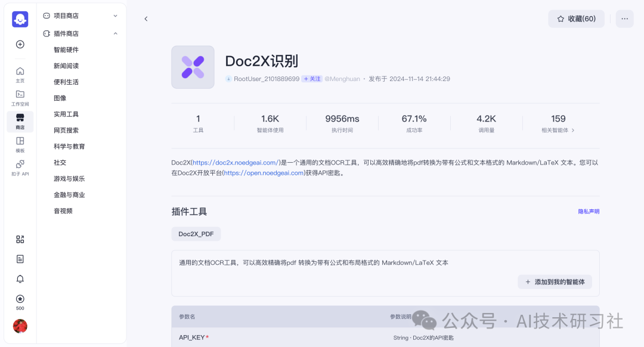The height and width of the screenshot is (347, 644).
Task: Open the three-dot more options menu
Action: click(624, 18)
